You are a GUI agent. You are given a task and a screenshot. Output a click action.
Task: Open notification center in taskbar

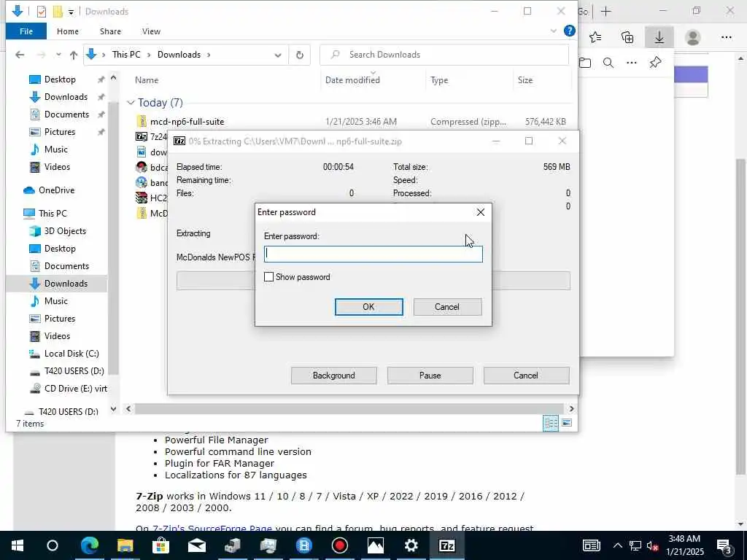click(724, 545)
